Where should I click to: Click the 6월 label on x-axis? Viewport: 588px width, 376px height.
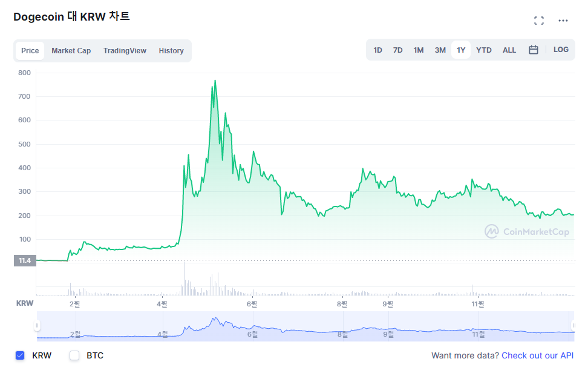point(252,304)
